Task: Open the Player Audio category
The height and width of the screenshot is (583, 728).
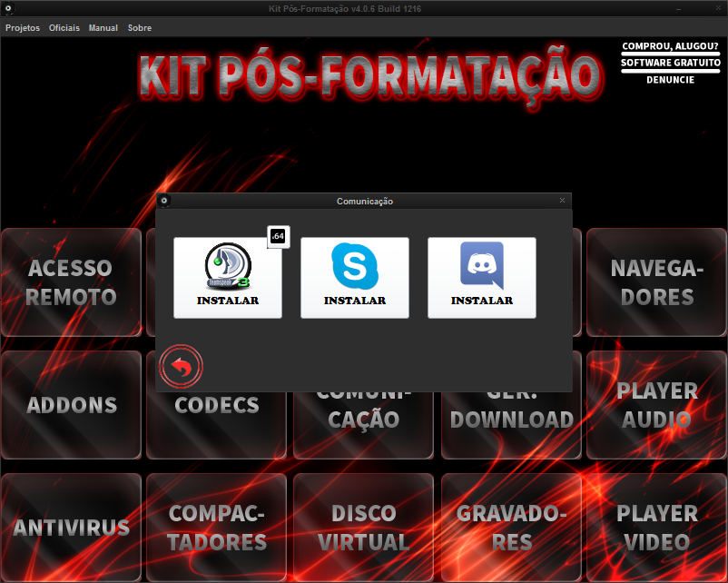Action: (656, 405)
